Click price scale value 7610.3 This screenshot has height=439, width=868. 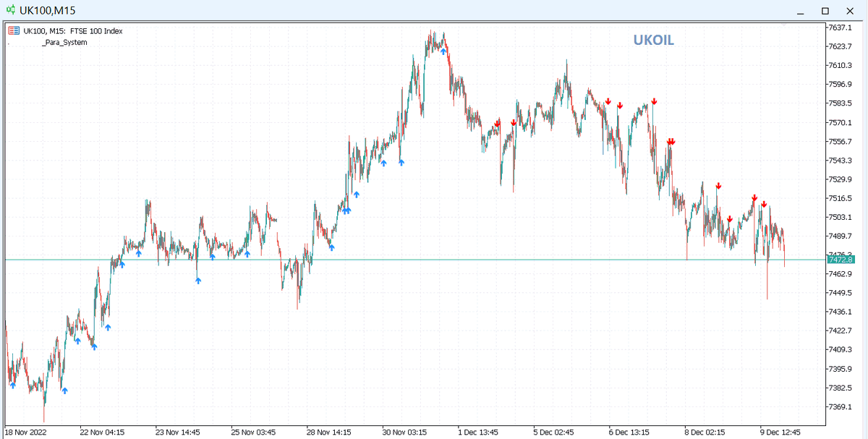click(x=841, y=65)
